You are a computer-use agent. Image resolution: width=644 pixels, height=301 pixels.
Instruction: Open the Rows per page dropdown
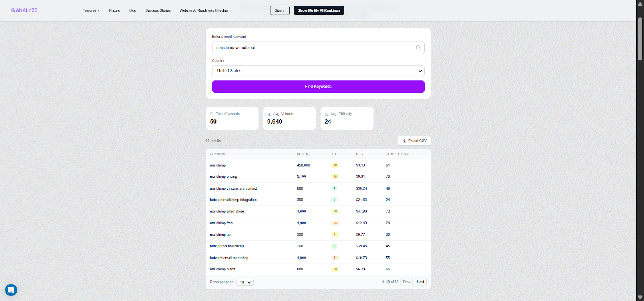coord(245,282)
